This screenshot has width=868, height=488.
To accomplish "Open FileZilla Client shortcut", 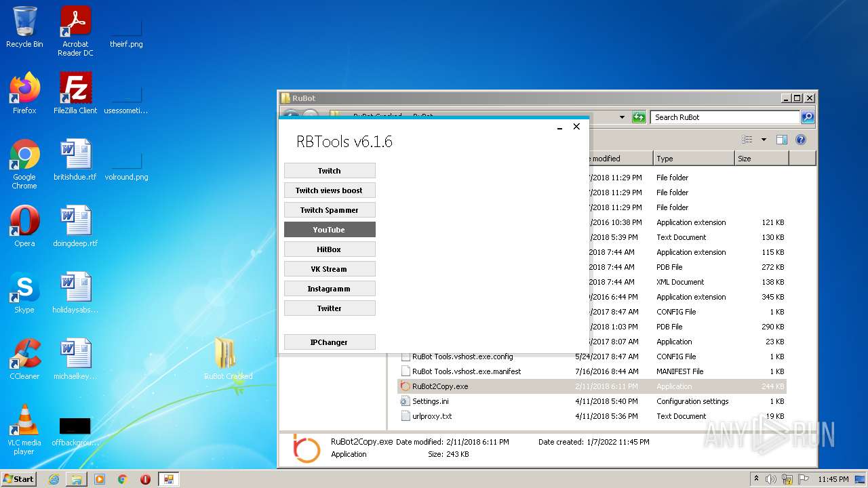I will [x=75, y=93].
